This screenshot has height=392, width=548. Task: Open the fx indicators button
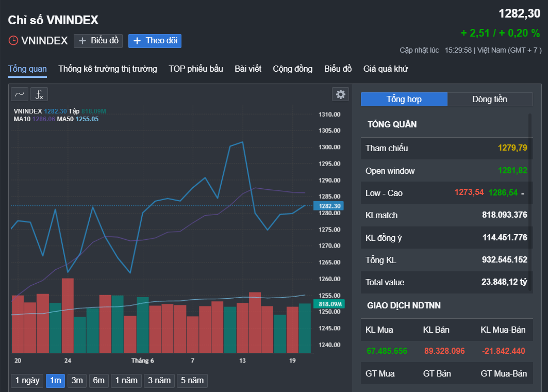pos(39,94)
